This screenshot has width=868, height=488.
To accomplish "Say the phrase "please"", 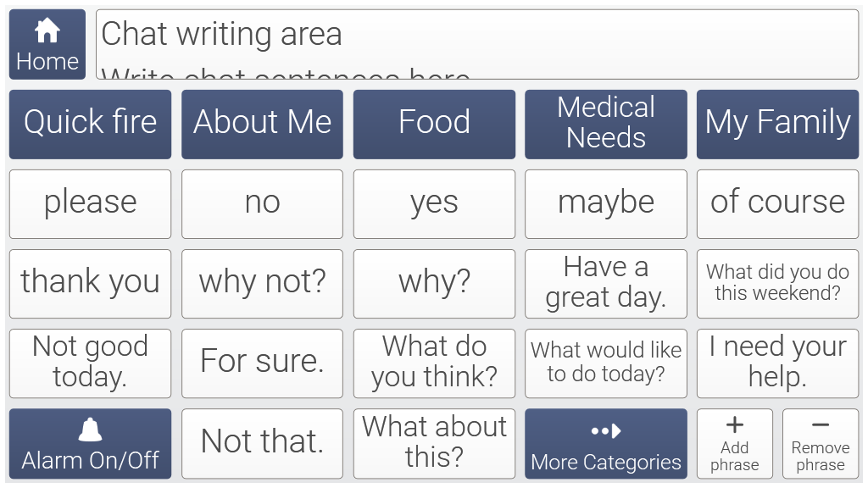I will (90, 203).
